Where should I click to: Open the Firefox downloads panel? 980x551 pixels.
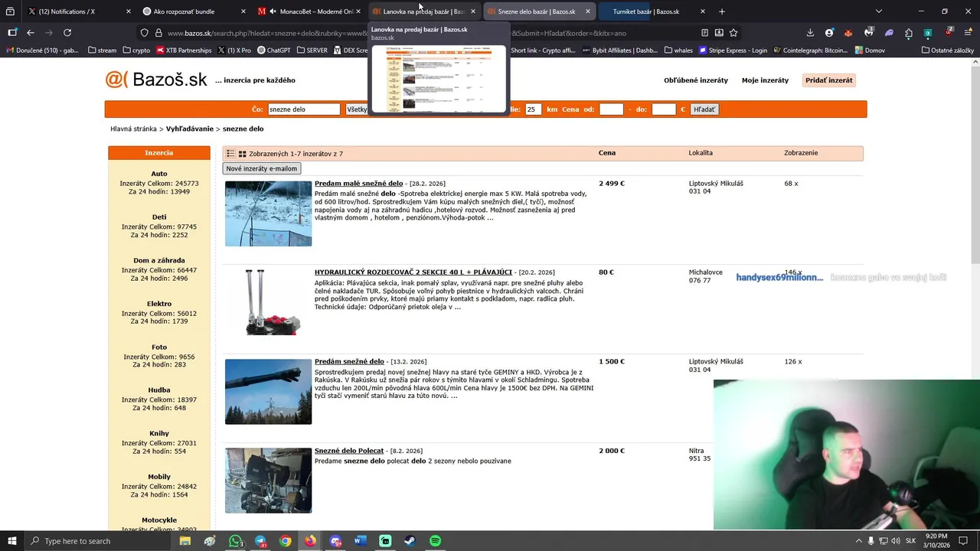(810, 33)
